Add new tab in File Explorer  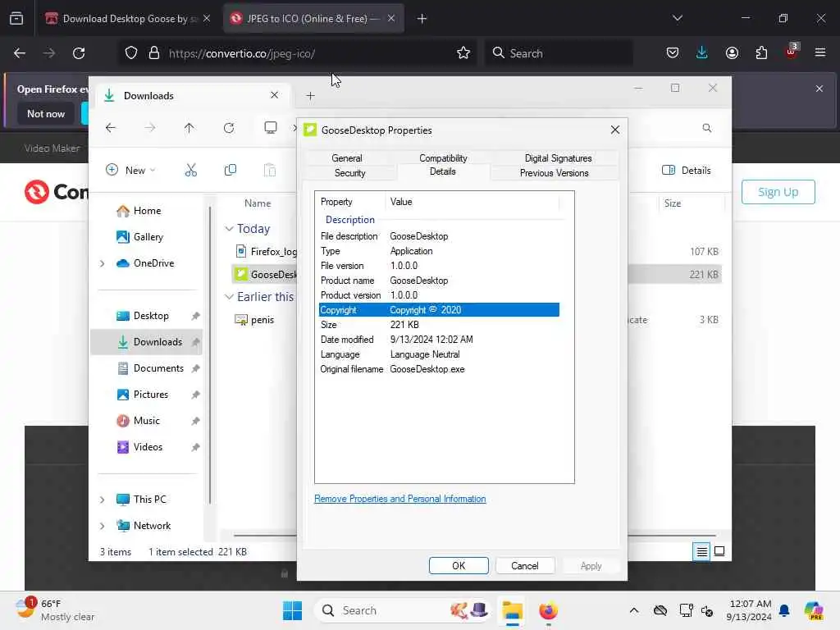pyautogui.click(x=310, y=96)
